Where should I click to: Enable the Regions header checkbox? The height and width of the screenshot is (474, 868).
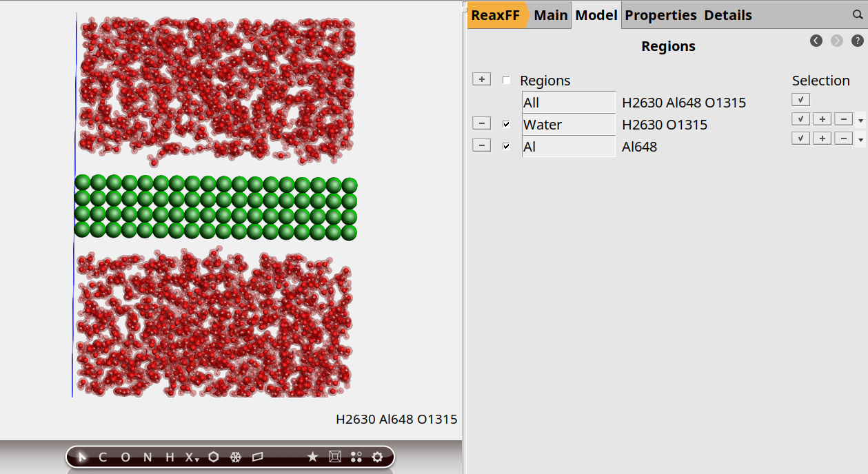(x=507, y=81)
